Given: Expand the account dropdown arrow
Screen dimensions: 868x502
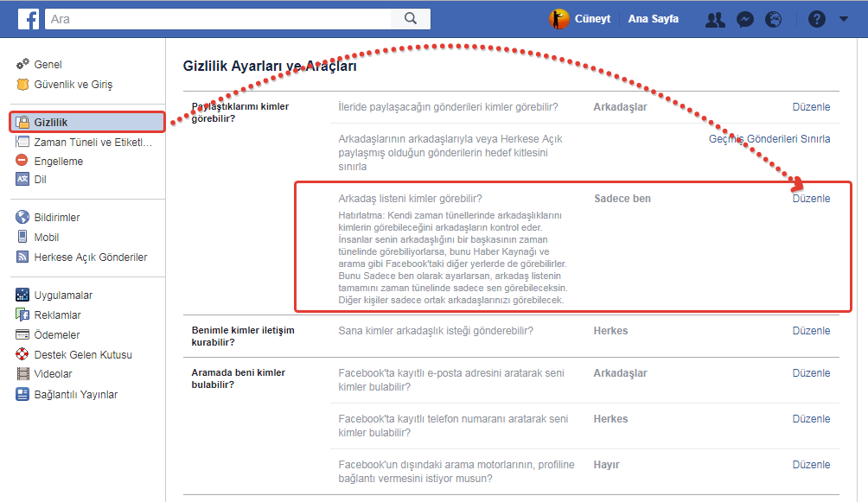Looking at the screenshot, I should point(844,19).
